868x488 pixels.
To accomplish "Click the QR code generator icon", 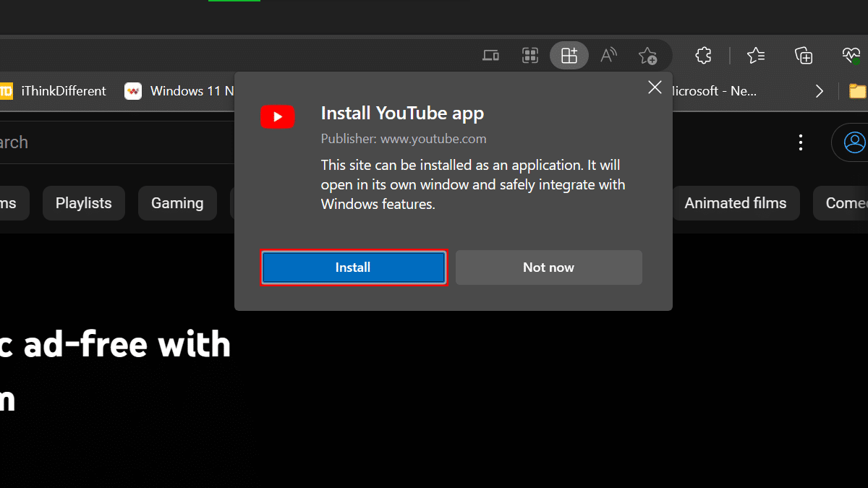I will point(530,56).
